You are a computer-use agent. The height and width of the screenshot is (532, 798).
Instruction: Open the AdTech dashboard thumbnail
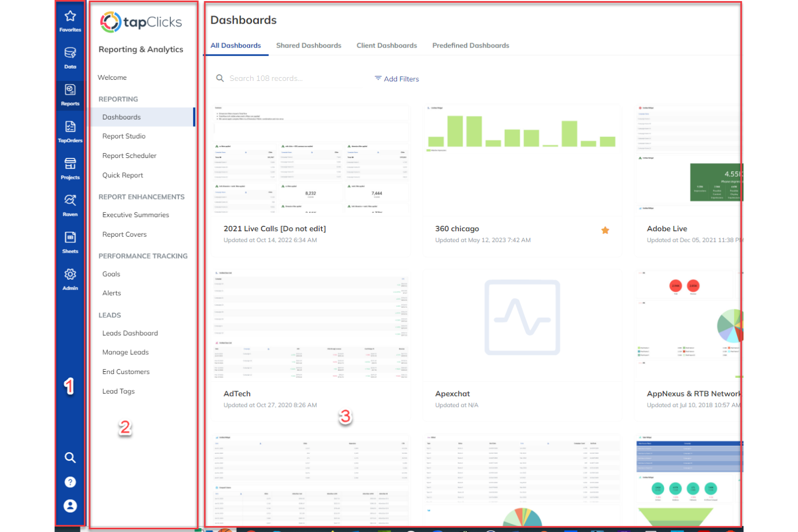pyautogui.click(x=311, y=325)
